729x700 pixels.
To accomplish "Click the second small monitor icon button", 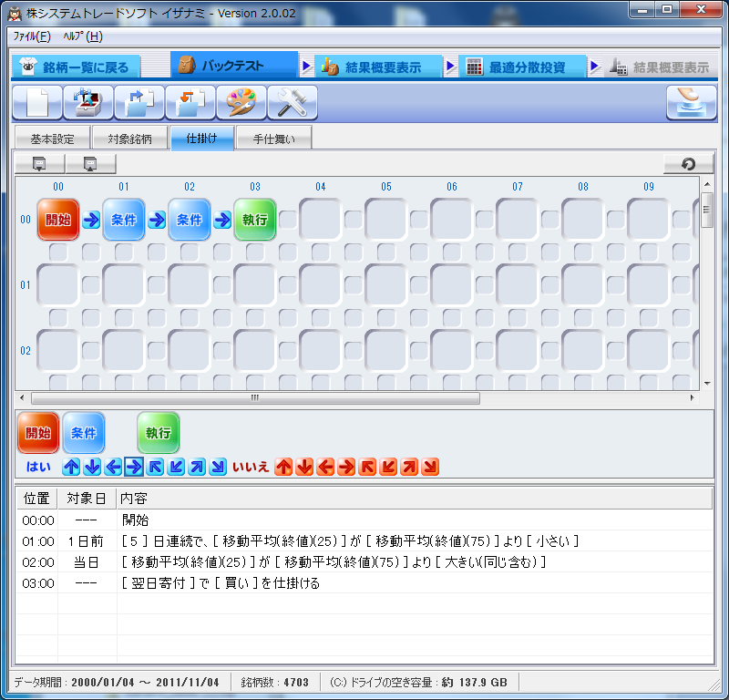I will coord(90,164).
